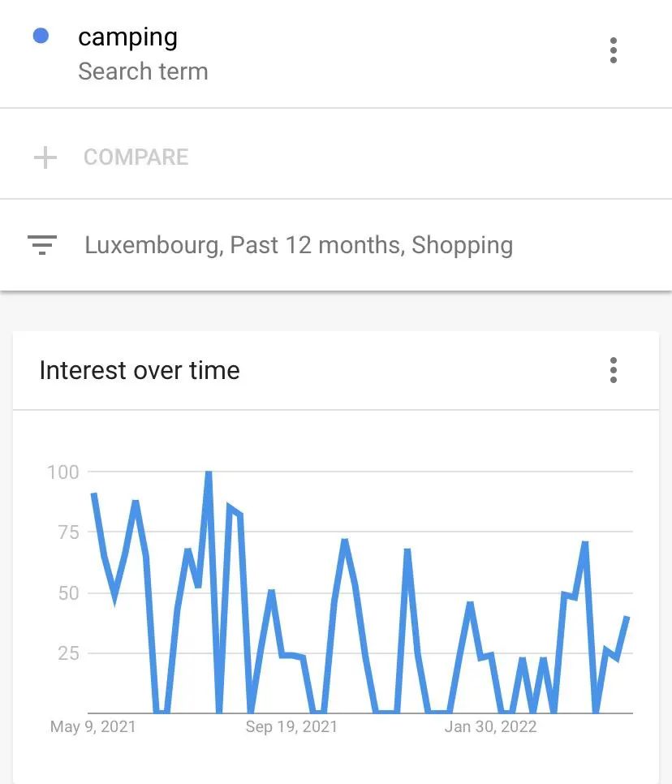This screenshot has width=672, height=784.
Task: Click the chart peak at value 100
Action: coord(209,472)
